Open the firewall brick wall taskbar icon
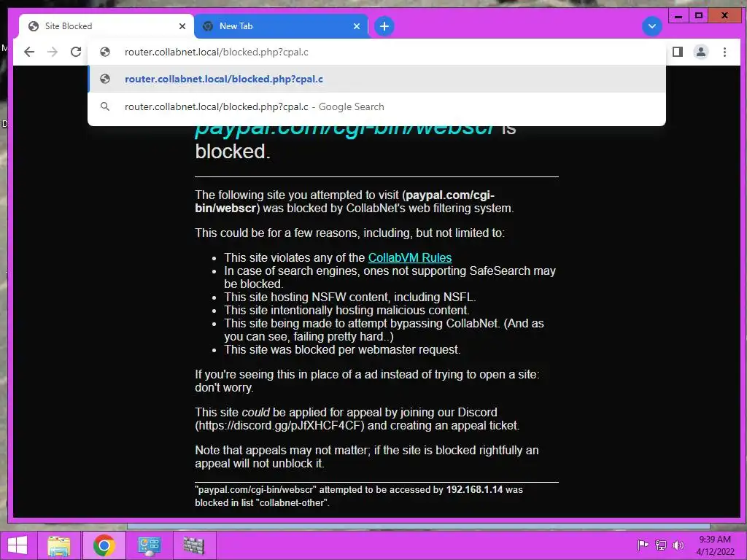Image resolution: width=747 pixels, height=560 pixels. 194,545
